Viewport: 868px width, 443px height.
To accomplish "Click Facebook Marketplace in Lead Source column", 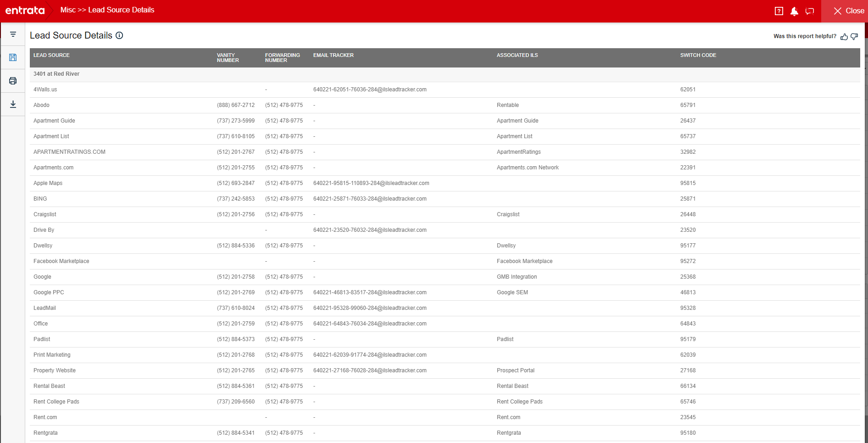I will [61, 261].
